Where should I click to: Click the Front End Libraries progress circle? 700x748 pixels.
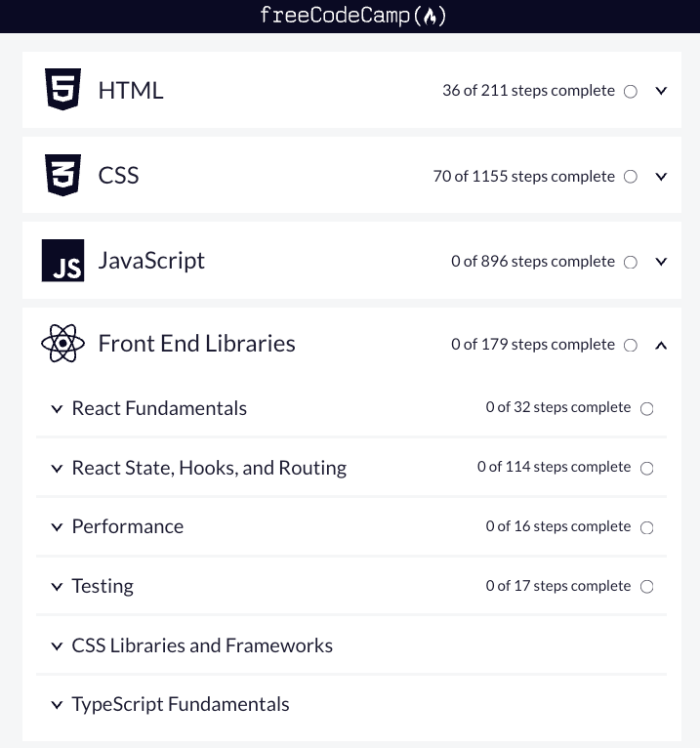click(631, 345)
